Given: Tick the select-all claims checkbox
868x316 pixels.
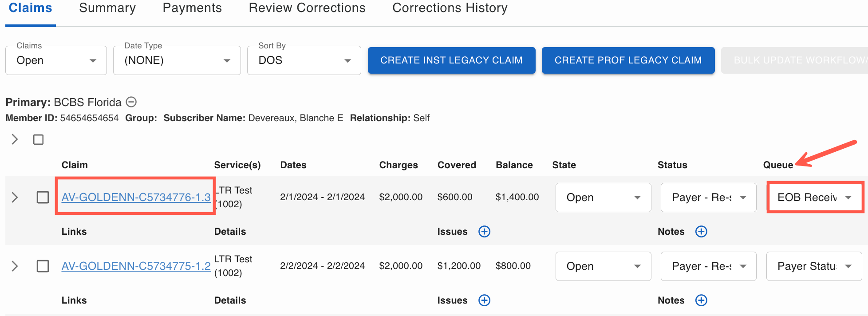Looking at the screenshot, I should 39,140.
